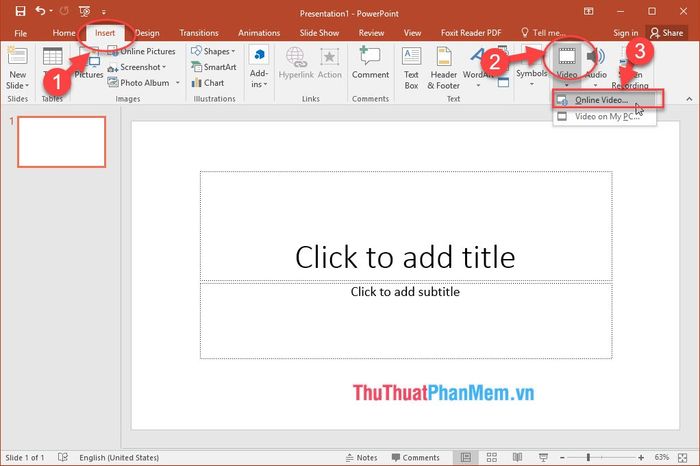Select the Insert ribbon tab
The image size is (700, 466).
[x=105, y=33]
